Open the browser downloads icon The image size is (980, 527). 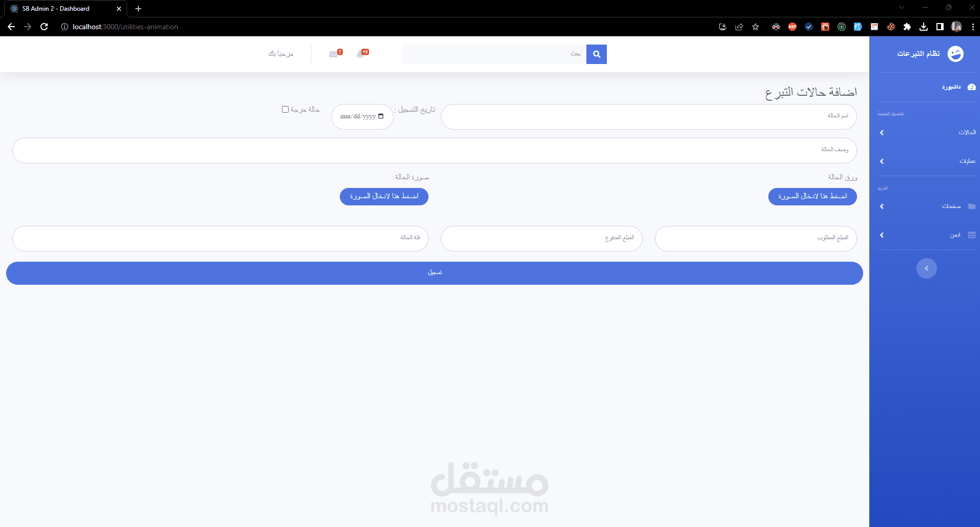tap(924, 27)
